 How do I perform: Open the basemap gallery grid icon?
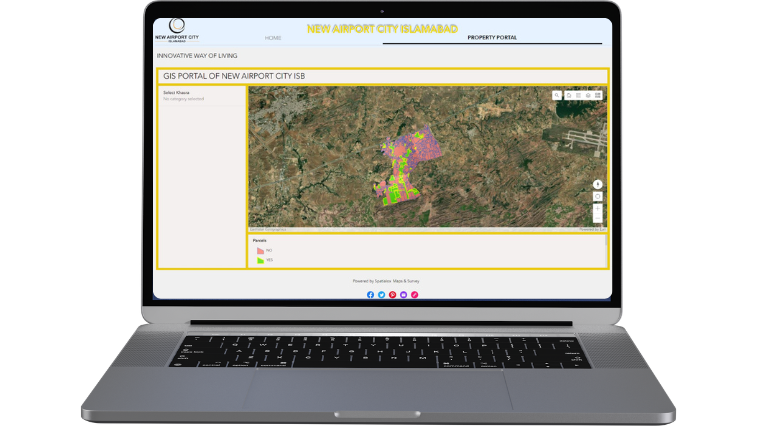pyautogui.click(x=598, y=95)
